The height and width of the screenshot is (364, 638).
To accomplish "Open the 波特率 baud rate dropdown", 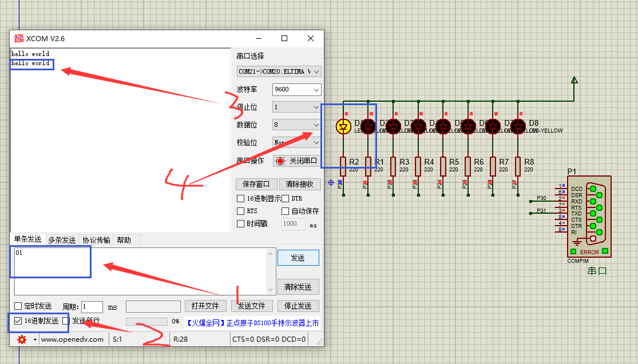I will (x=296, y=89).
